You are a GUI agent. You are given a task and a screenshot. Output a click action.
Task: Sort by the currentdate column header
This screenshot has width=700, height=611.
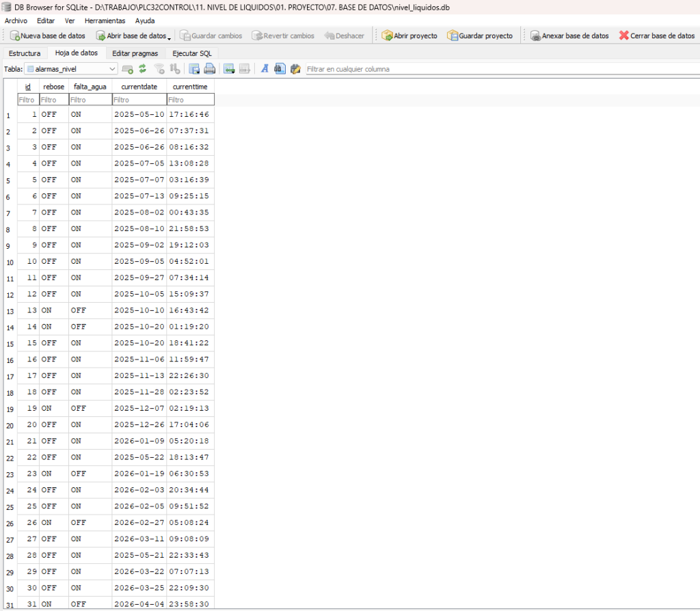[x=139, y=87]
